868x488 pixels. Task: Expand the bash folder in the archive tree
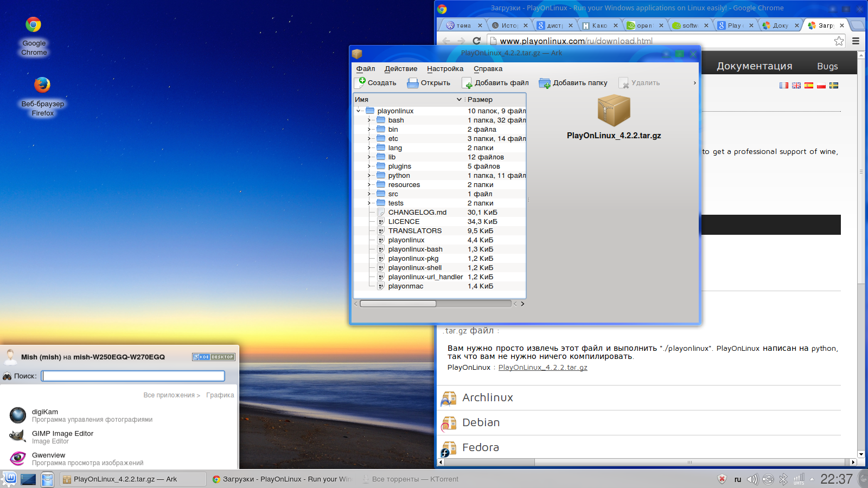pos(369,120)
